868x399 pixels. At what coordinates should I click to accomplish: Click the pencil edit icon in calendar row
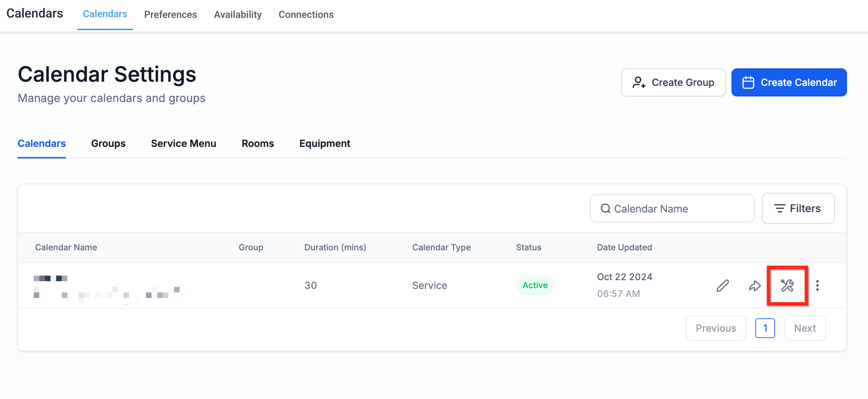[x=722, y=286]
